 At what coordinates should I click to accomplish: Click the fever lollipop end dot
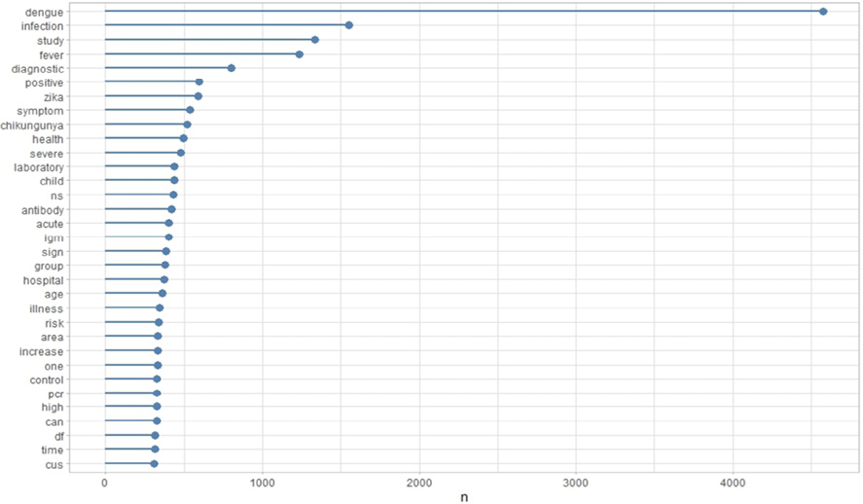pyautogui.click(x=299, y=54)
